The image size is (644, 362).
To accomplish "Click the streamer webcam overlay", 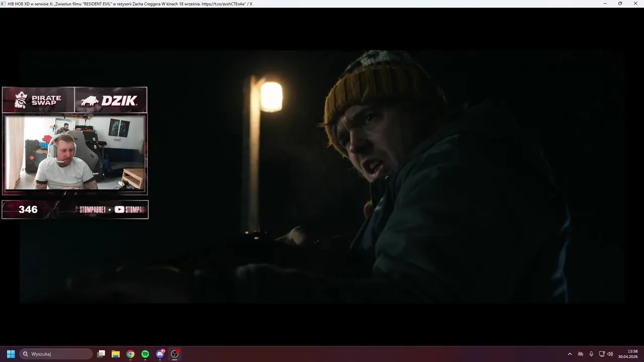I will (74, 153).
